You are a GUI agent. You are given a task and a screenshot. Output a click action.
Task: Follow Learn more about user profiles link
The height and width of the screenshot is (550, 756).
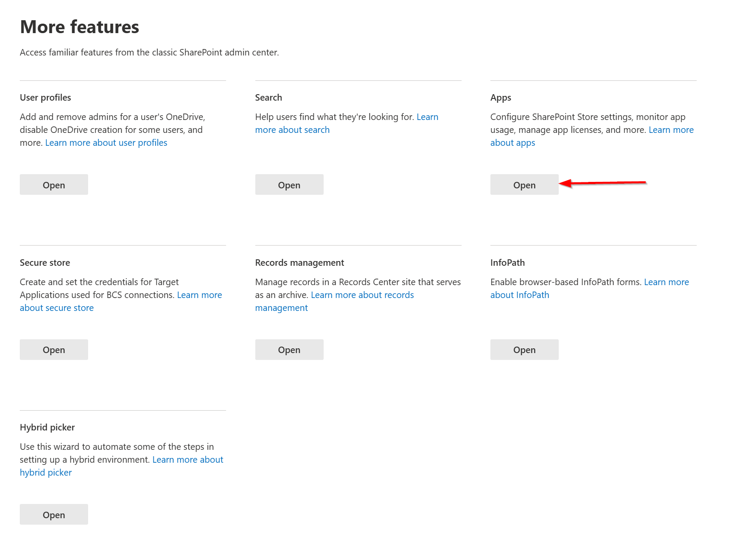tap(106, 143)
